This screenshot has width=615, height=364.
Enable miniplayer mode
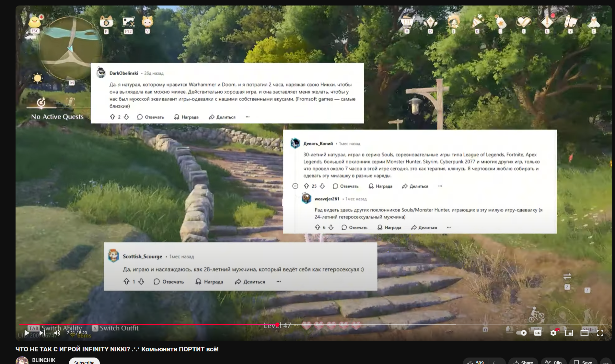coord(569,333)
